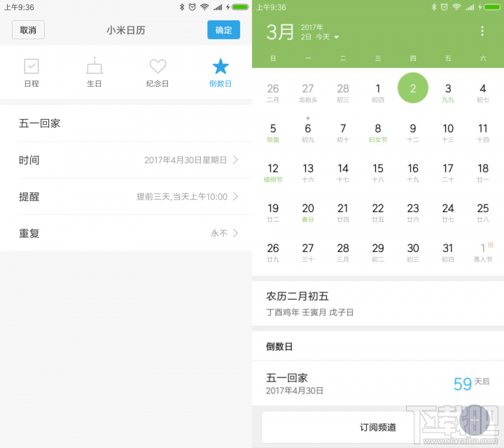Tap the 小米日历 title
Screen dimensions: 504x448
pyautogui.click(x=126, y=30)
